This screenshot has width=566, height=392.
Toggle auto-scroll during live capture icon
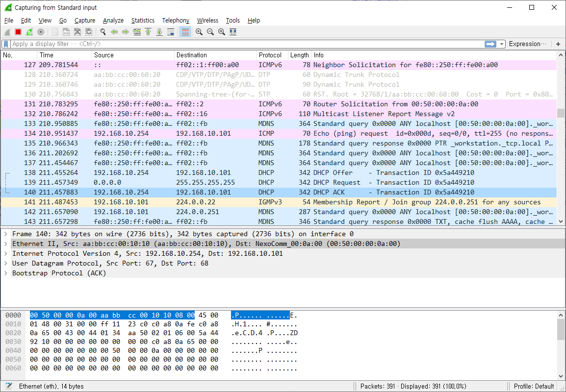click(x=171, y=32)
